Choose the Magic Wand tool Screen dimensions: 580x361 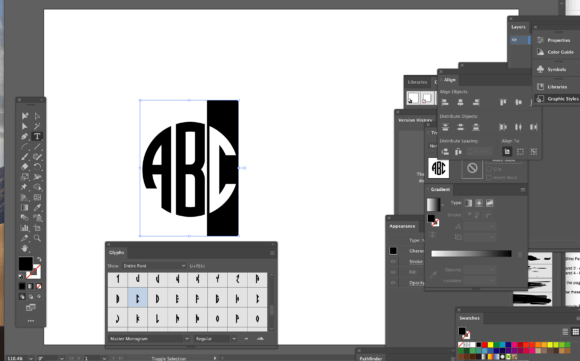[37, 126]
